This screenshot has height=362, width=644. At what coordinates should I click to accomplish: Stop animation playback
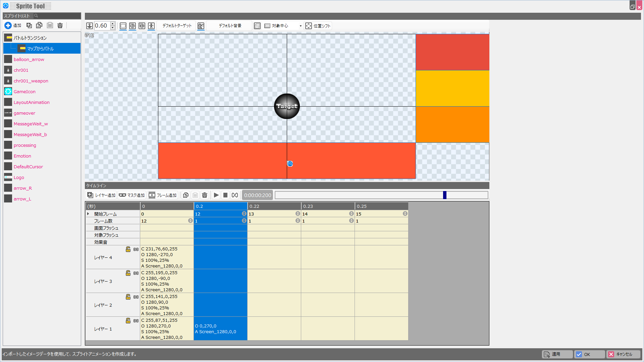(x=225, y=195)
